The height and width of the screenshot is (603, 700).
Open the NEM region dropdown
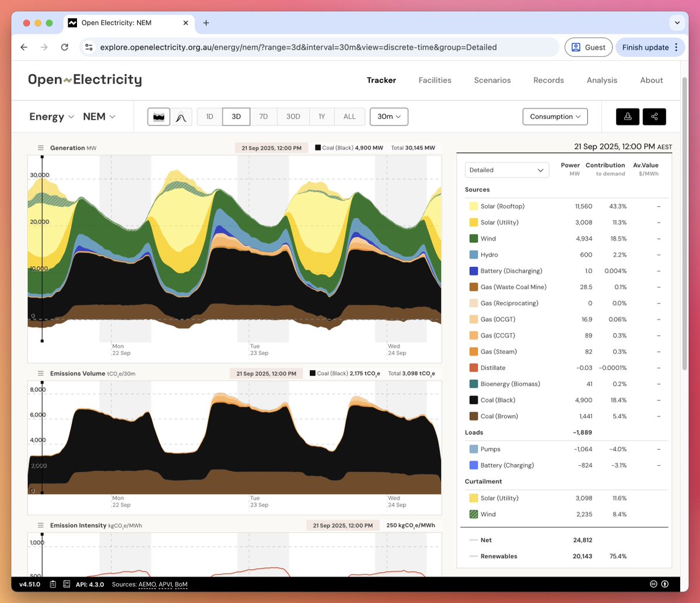pos(99,117)
